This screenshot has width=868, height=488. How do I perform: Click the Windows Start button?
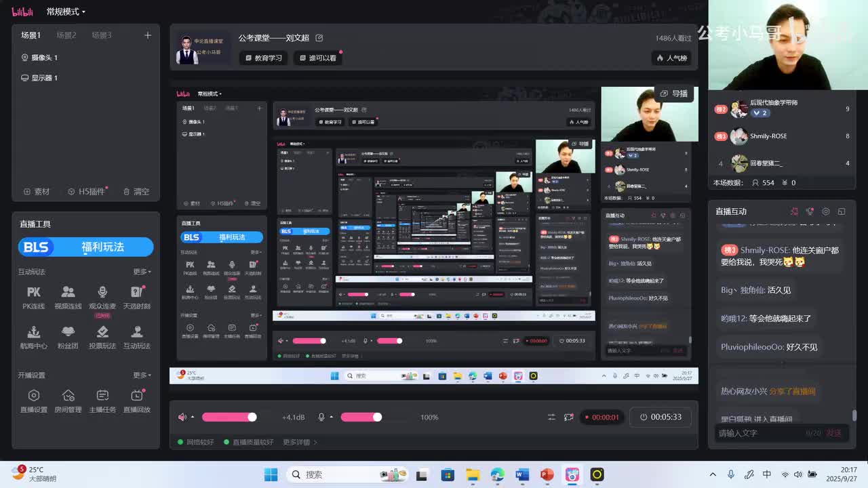pos(271,474)
